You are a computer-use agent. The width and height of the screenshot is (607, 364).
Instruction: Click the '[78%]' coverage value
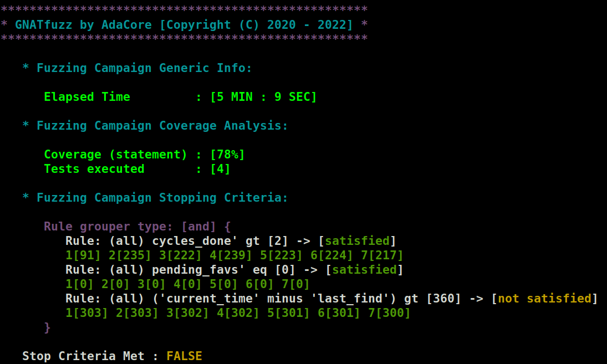[227, 155]
